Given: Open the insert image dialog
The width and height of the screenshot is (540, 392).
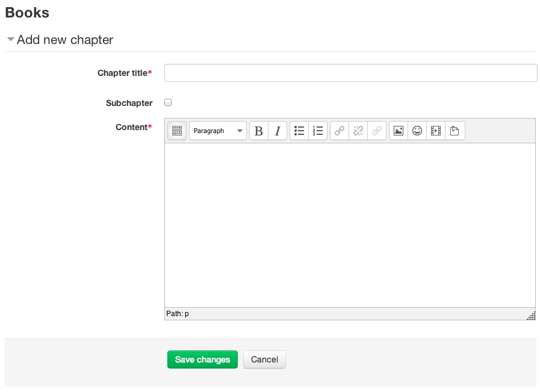Looking at the screenshot, I should pyautogui.click(x=398, y=131).
